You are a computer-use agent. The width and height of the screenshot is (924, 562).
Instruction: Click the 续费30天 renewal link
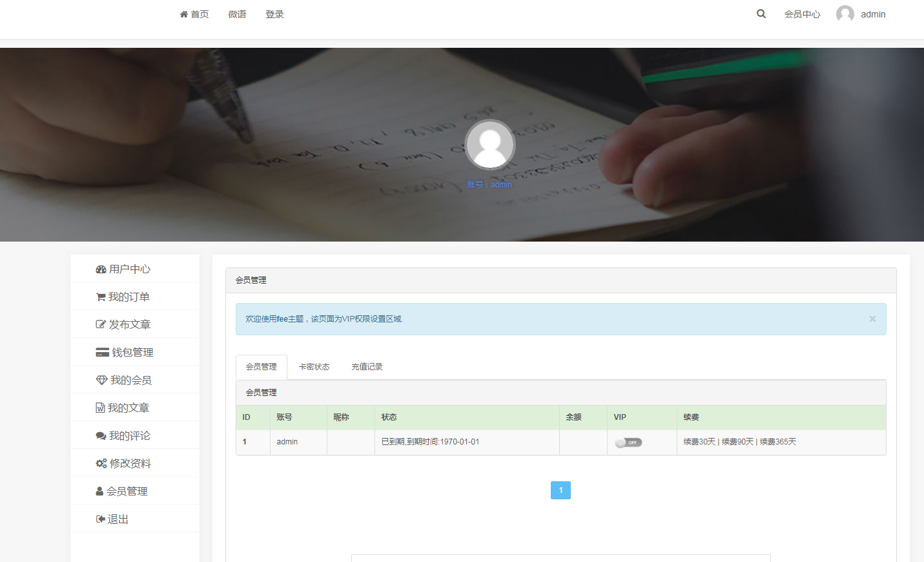click(699, 442)
